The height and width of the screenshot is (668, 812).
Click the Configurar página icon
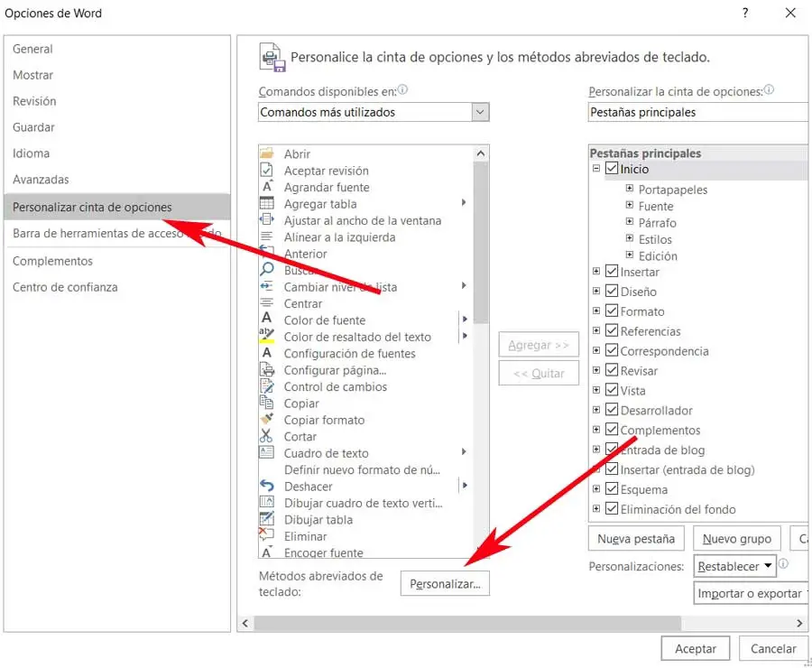point(266,369)
